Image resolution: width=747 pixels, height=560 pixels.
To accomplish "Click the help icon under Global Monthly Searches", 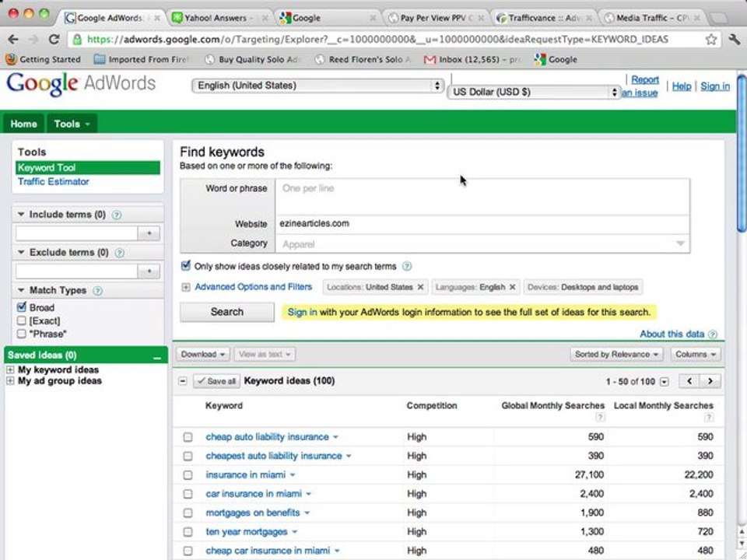I will (600, 418).
